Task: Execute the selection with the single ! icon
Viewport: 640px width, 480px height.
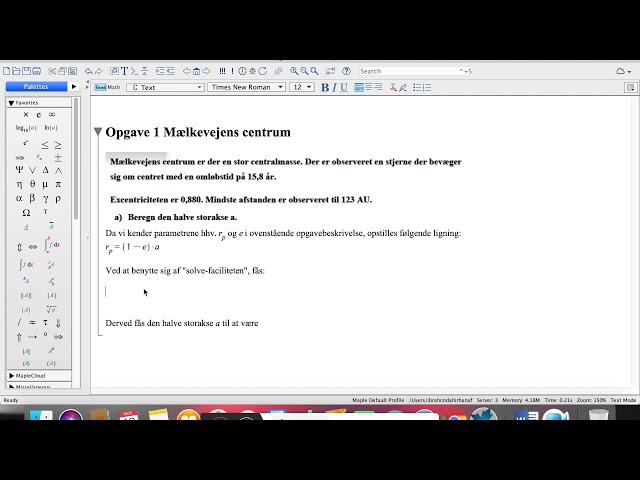Action: click(x=232, y=71)
